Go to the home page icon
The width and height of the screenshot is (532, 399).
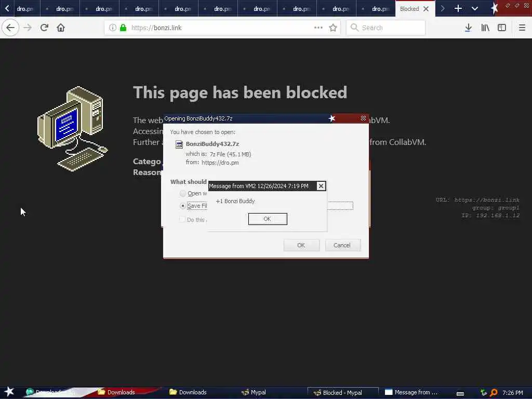point(61,28)
